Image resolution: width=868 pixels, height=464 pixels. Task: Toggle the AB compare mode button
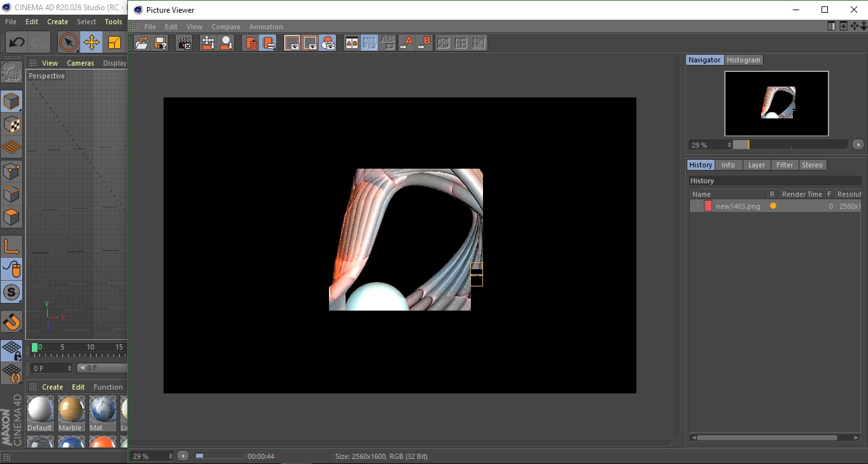[351, 43]
